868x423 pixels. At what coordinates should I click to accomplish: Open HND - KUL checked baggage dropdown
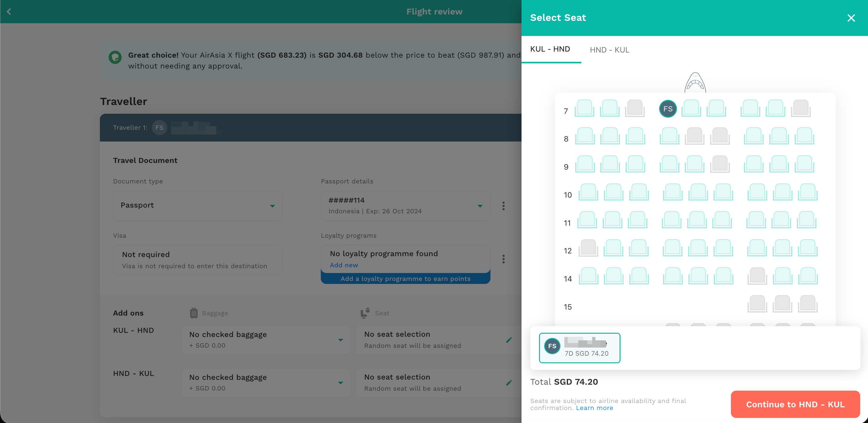[x=266, y=383]
